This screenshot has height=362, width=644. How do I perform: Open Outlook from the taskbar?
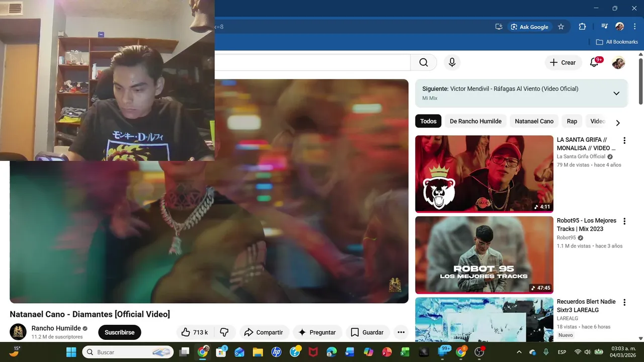[239, 352]
